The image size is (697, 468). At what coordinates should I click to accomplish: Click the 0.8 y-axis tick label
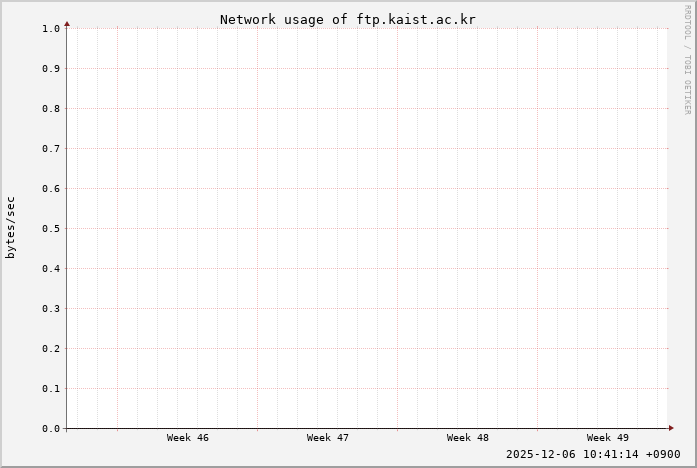pos(51,109)
